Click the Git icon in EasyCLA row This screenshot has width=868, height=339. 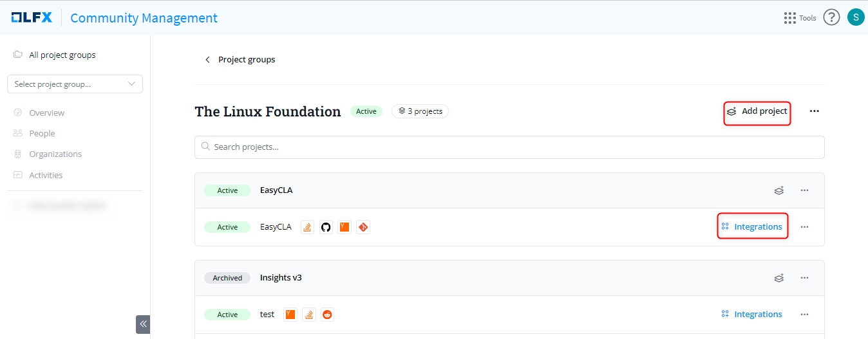point(363,227)
